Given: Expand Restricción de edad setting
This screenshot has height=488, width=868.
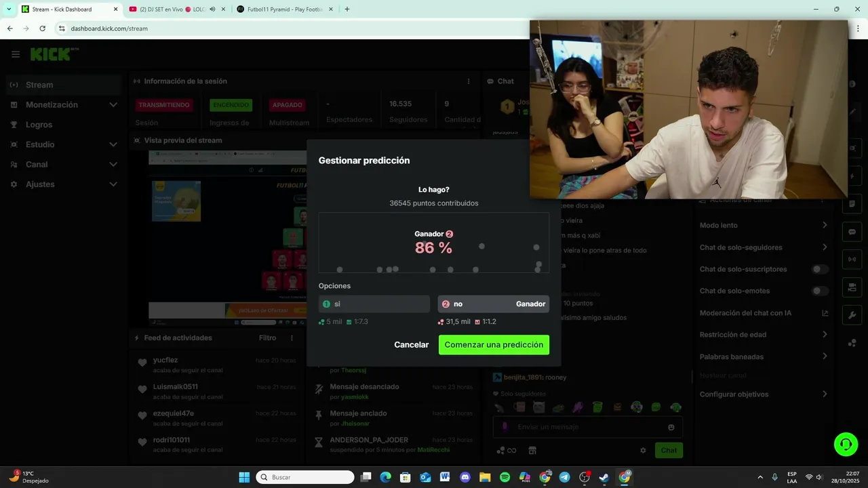Looking at the screenshot, I should click(x=764, y=335).
